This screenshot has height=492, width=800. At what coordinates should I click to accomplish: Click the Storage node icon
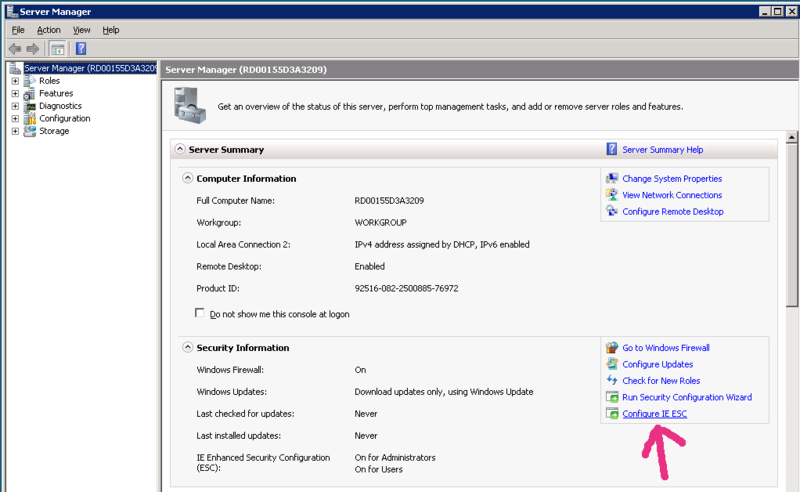tap(30, 131)
